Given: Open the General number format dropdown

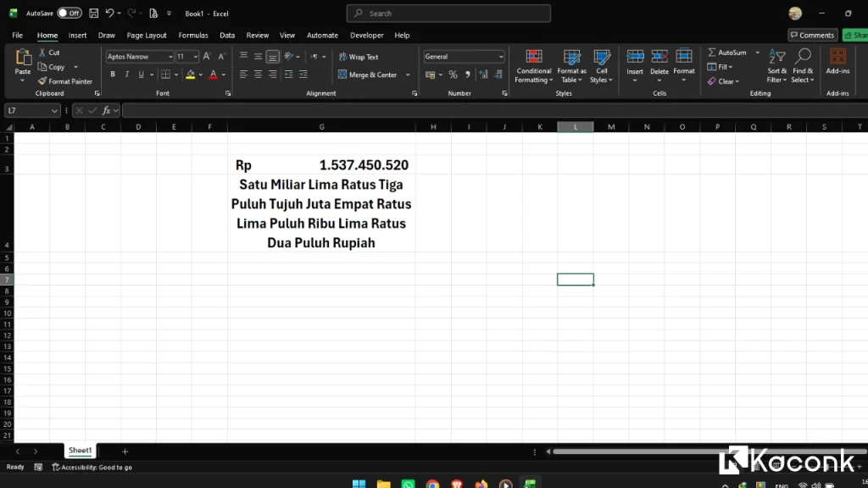Looking at the screenshot, I should pos(500,57).
